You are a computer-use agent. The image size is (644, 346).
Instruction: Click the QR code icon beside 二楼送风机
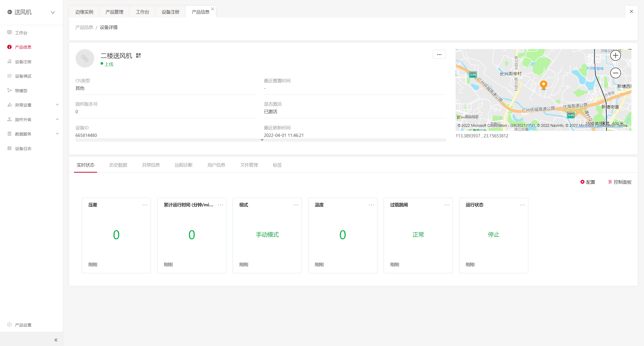(138, 55)
